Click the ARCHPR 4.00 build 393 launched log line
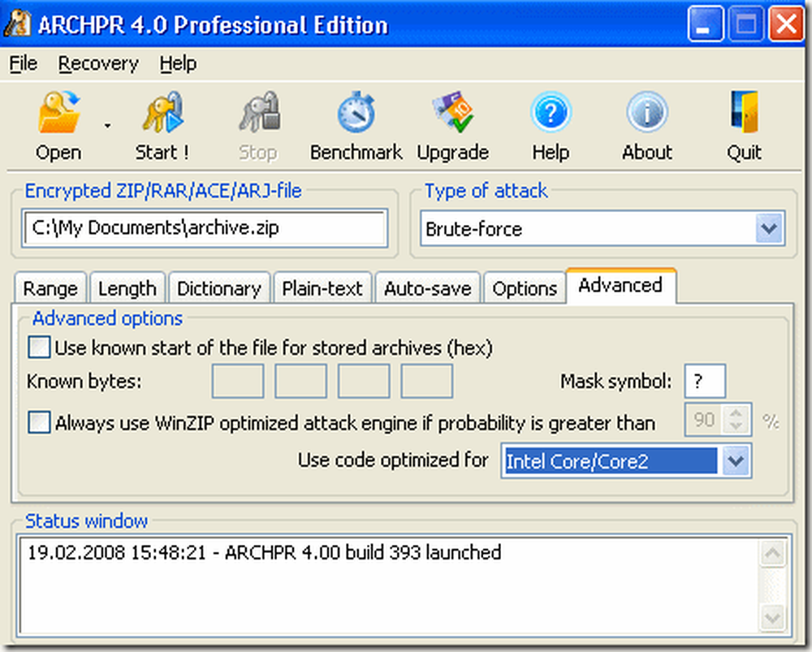812x652 pixels. [x=264, y=553]
